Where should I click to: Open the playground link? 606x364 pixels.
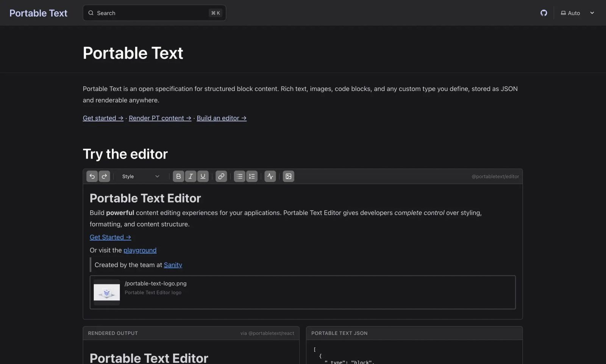(x=140, y=250)
